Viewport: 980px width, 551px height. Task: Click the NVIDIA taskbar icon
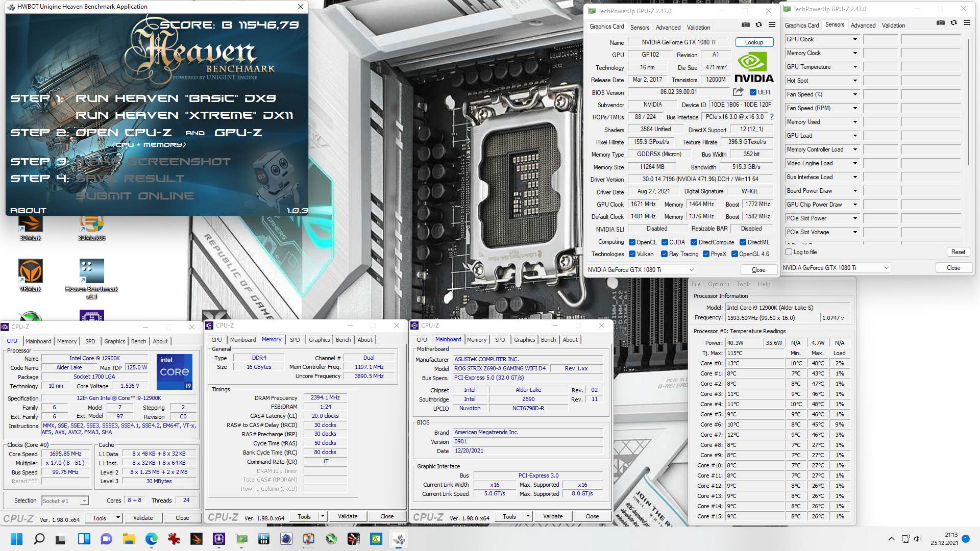(x=376, y=539)
